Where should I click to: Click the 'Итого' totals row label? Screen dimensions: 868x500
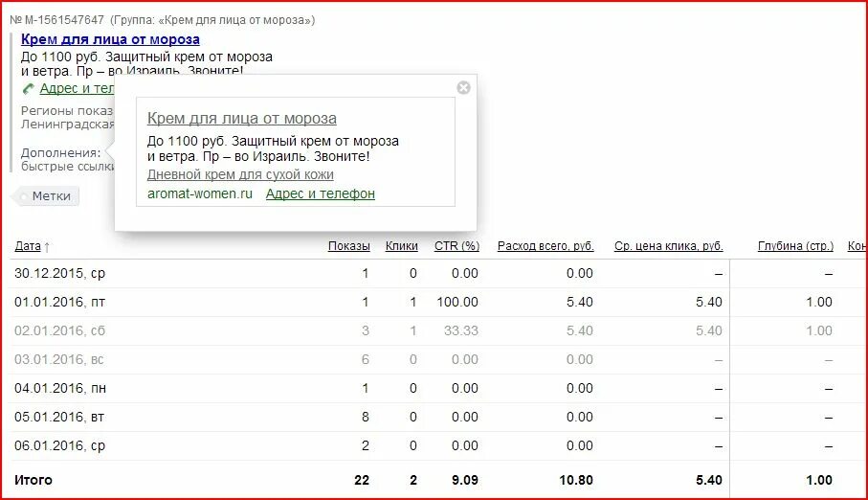pyautogui.click(x=33, y=480)
